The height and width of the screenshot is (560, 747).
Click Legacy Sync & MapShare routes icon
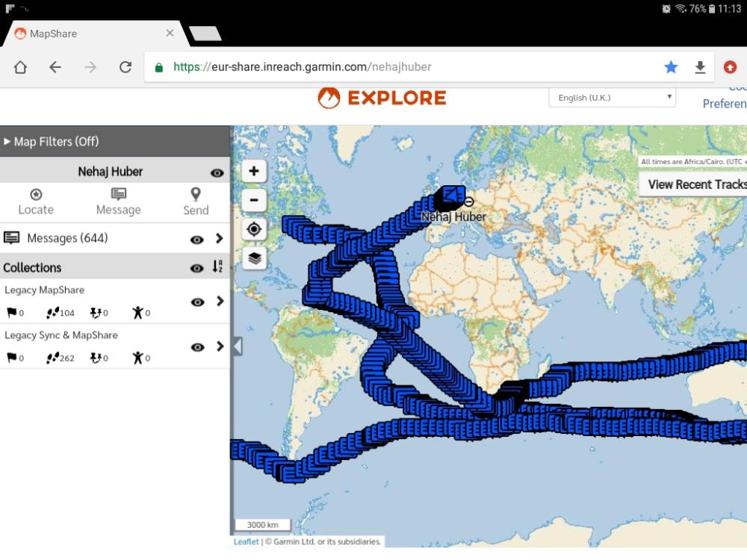pos(96,358)
